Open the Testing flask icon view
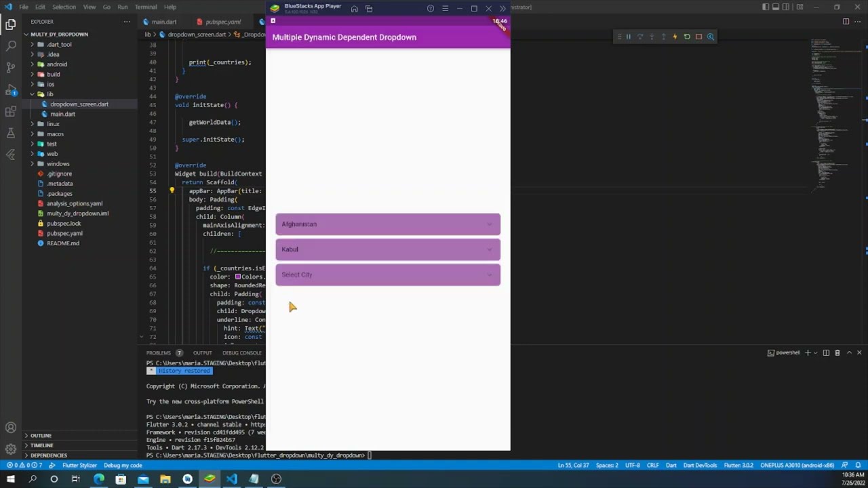Viewport: 868px width, 488px height. [10, 133]
